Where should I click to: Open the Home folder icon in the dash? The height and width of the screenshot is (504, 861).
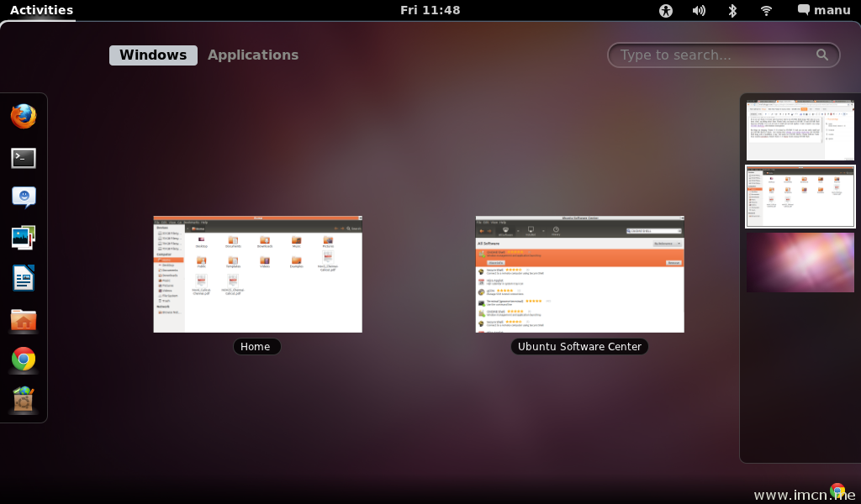24,320
